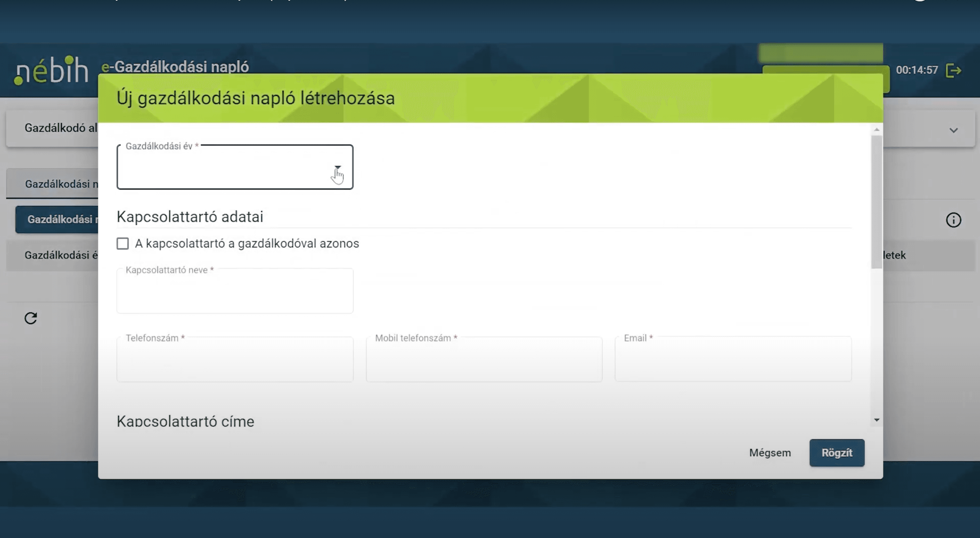Click the dialog scrollbar up arrow
The image size is (980, 538).
pyautogui.click(x=877, y=130)
